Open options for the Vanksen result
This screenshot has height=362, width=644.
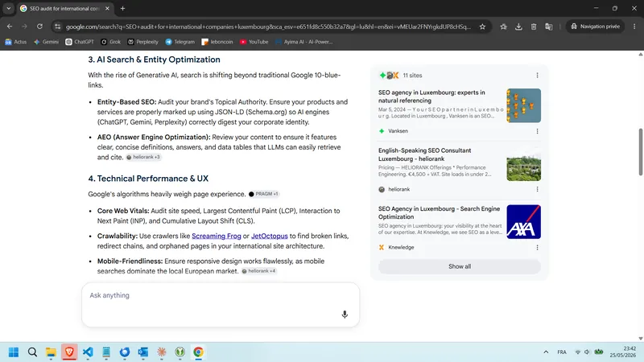pyautogui.click(x=537, y=131)
